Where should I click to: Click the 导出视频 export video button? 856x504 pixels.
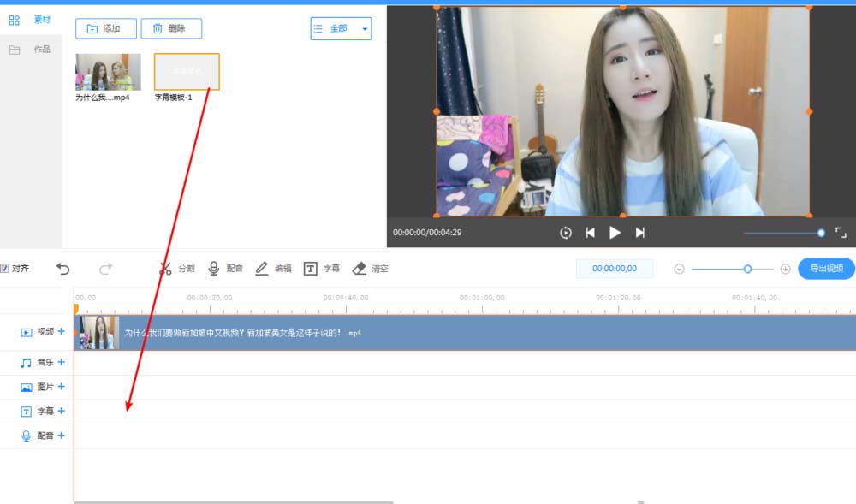[x=825, y=268]
